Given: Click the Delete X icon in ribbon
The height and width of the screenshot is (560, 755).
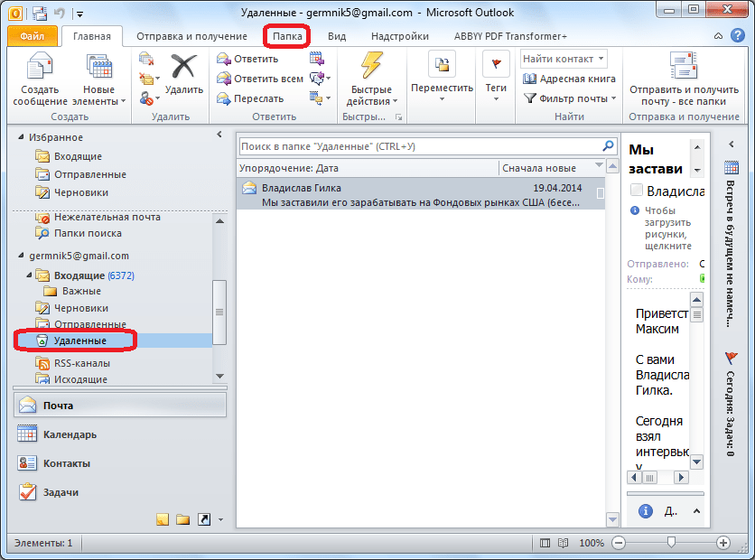Looking at the screenshot, I should 184,70.
